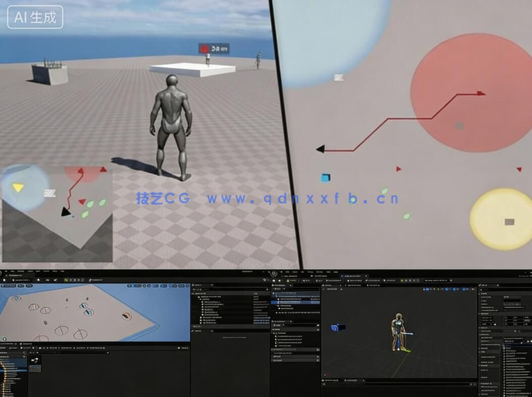The height and width of the screenshot is (397, 532).
Task: Click the animation timeline scrub bar below the viewport
Action: point(399,385)
